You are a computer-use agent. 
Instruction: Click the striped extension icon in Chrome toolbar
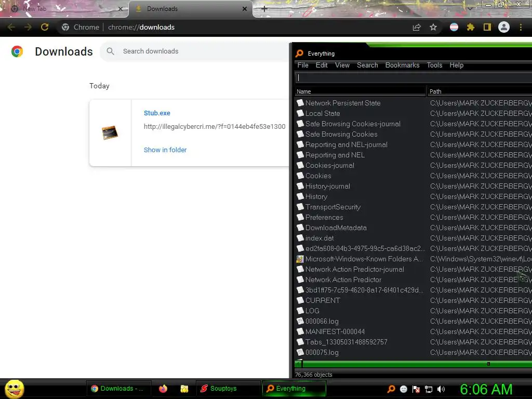(x=454, y=27)
